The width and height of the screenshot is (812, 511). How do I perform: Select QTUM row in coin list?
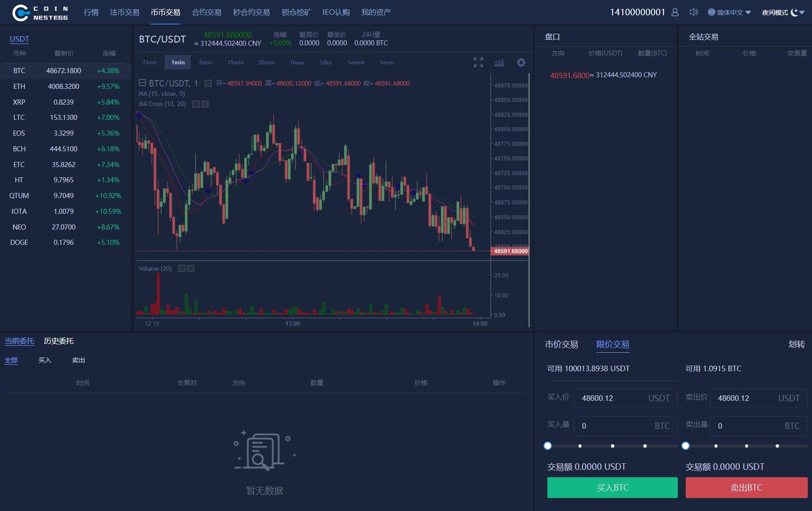click(x=66, y=196)
